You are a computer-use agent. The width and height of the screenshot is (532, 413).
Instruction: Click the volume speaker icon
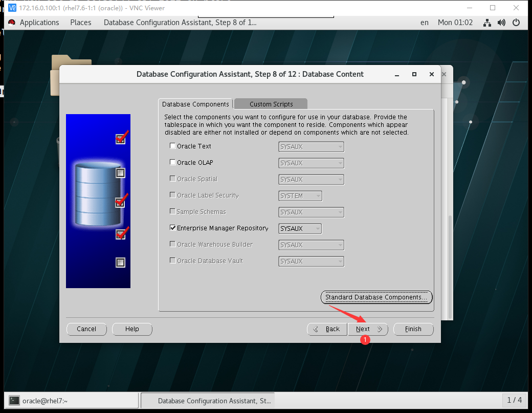point(501,23)
